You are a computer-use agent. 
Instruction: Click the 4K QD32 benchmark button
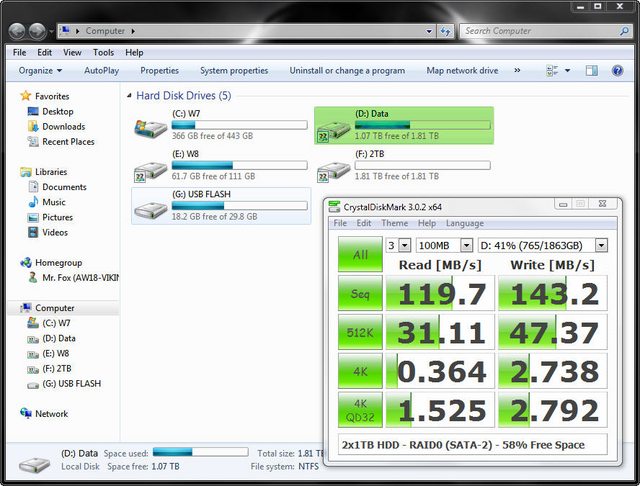coord(360,410)
